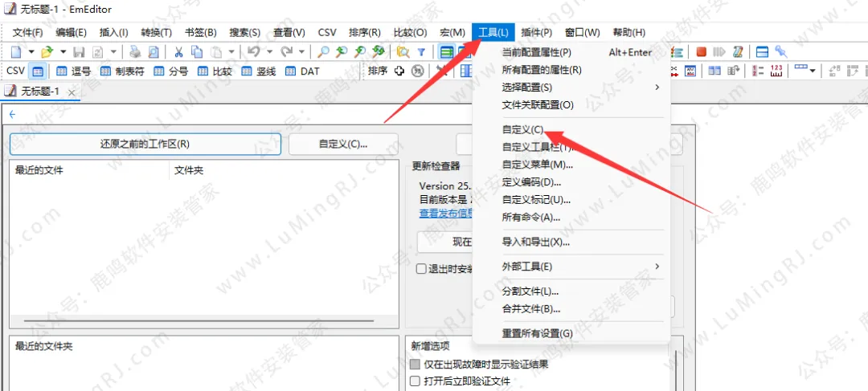Click the blue Filter funnel icon
Image resolution: width=868 pixels, height=391 pixels.
(x=421, y=52)
